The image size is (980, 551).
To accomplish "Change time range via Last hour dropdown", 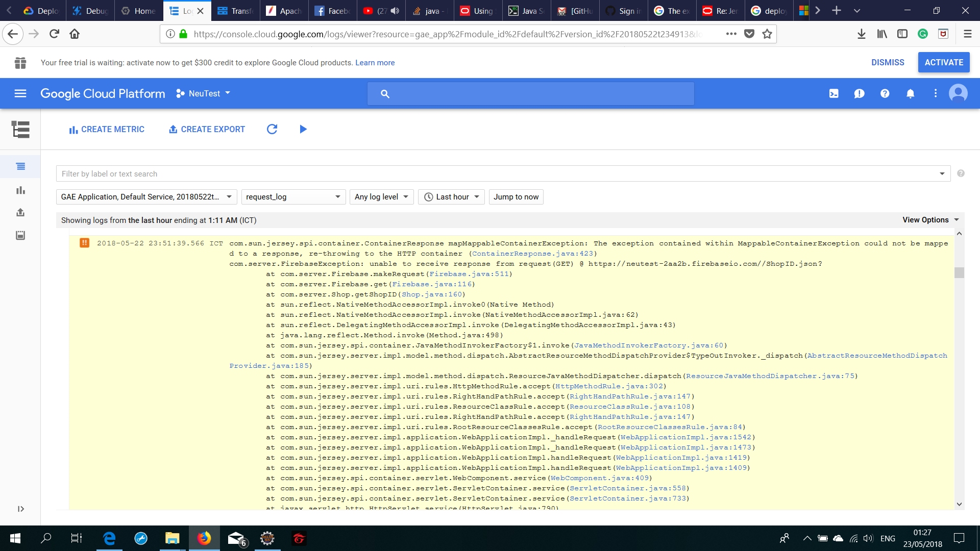I will coord(451,196).
